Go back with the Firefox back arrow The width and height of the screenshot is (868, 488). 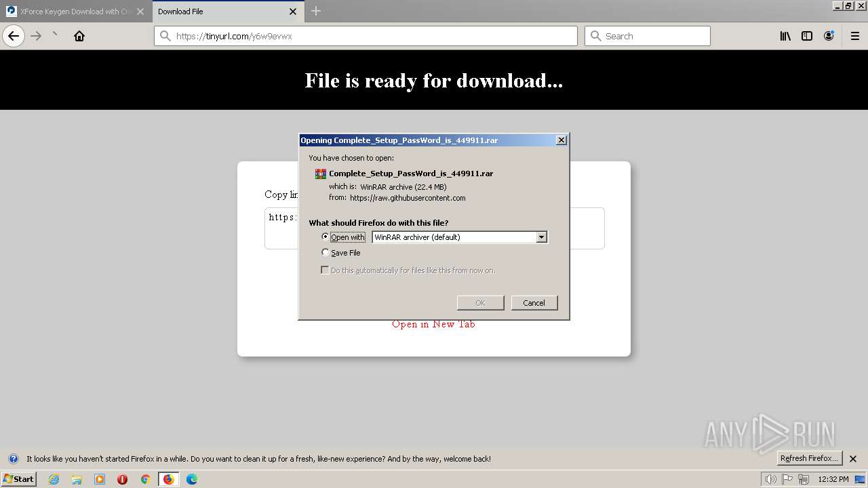[x=14, y=36]
